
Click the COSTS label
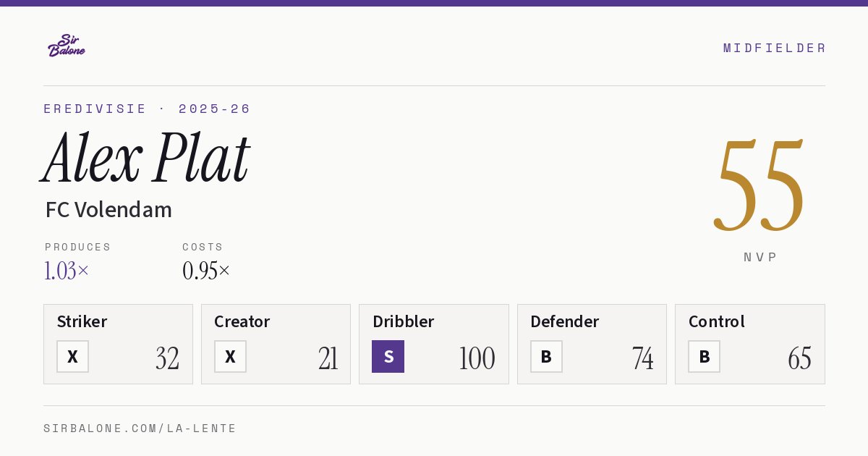(x=203, y=247)
